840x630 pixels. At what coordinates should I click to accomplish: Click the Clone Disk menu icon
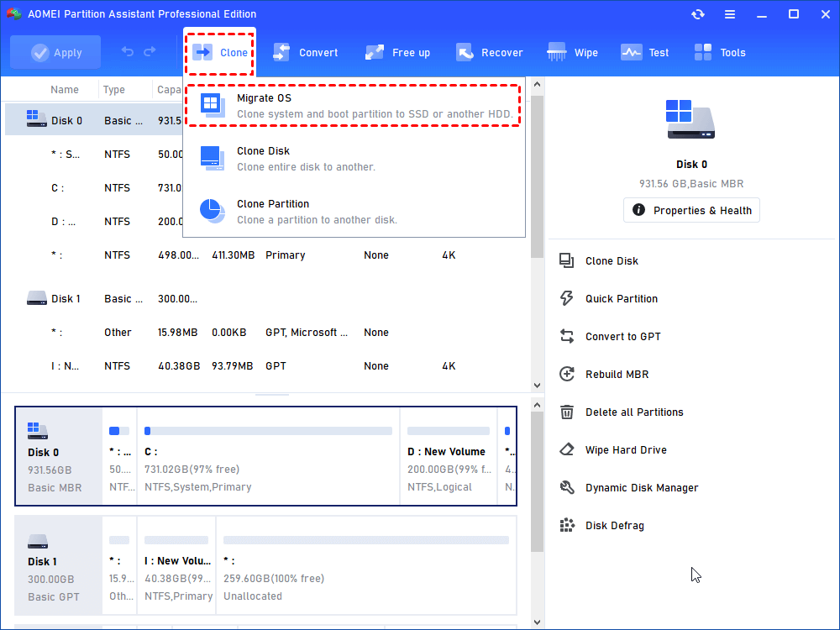coord(213,158)
